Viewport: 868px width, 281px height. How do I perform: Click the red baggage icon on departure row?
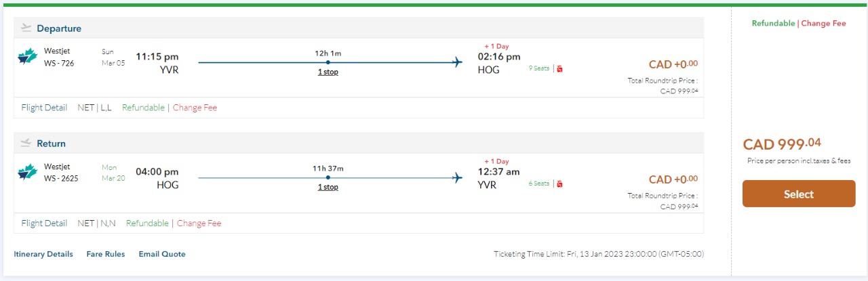click(x=559, y=68)
